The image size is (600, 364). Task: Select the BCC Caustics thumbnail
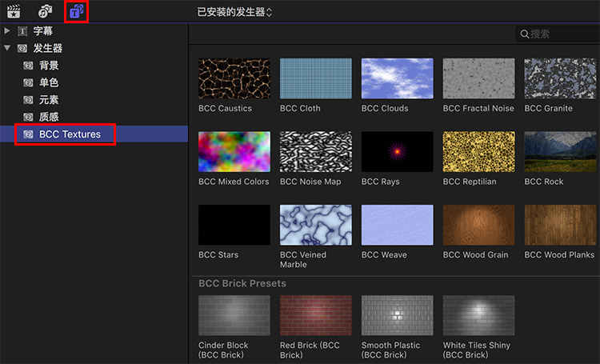tap(234, 78)
